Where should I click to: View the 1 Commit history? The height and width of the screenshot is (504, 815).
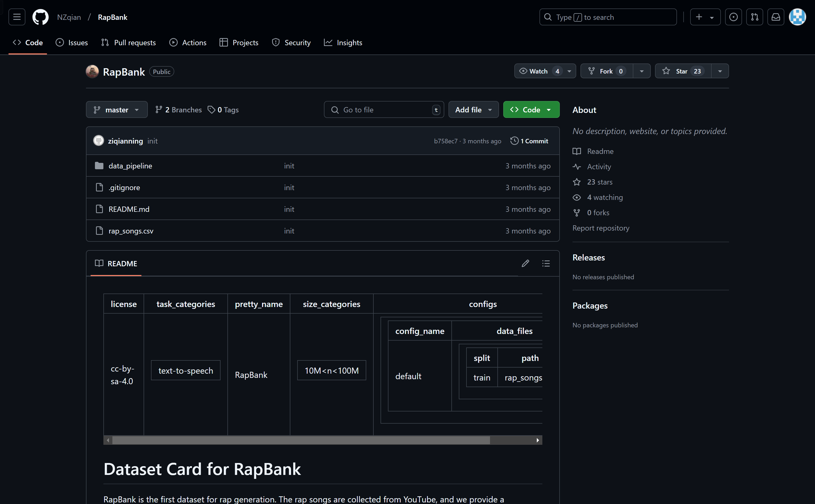tap(529, 141)
